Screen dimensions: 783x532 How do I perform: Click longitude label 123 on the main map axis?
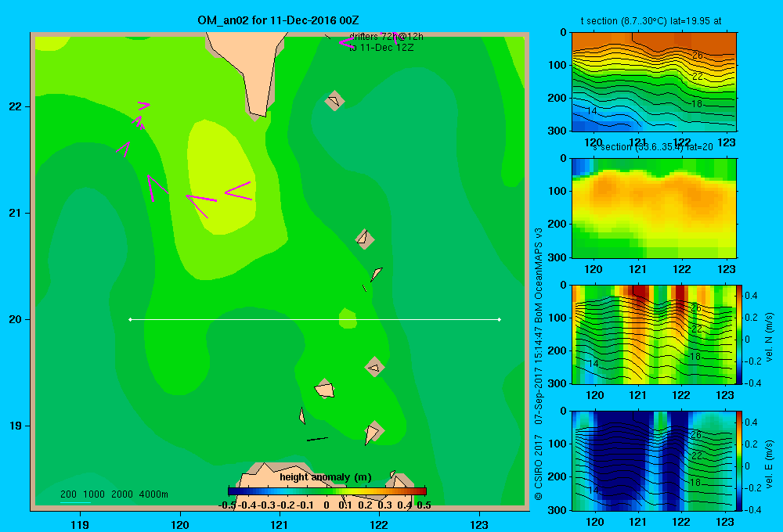(x=479, y=524)
